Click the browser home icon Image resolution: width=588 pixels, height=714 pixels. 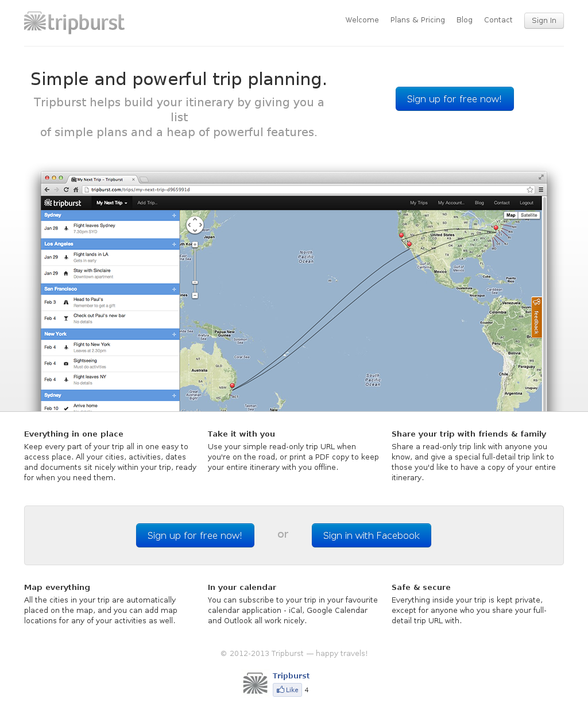point(76,190)
